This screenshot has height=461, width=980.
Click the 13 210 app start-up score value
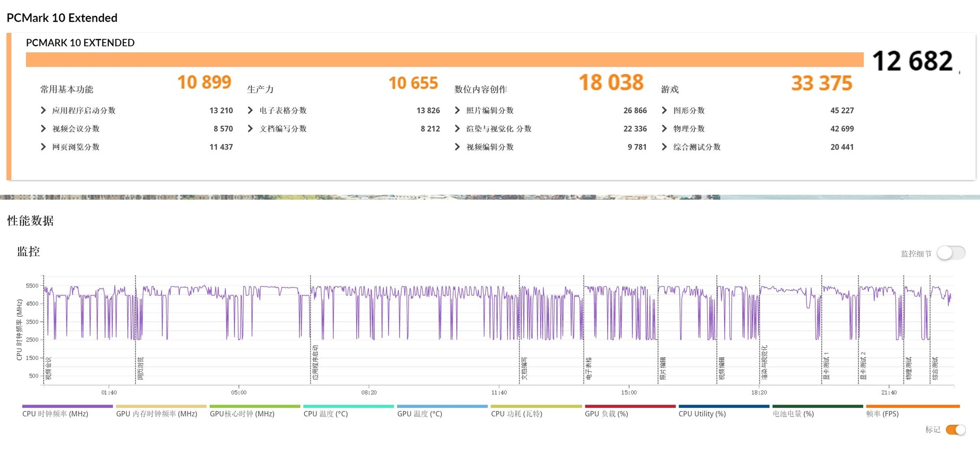[221, 110]
